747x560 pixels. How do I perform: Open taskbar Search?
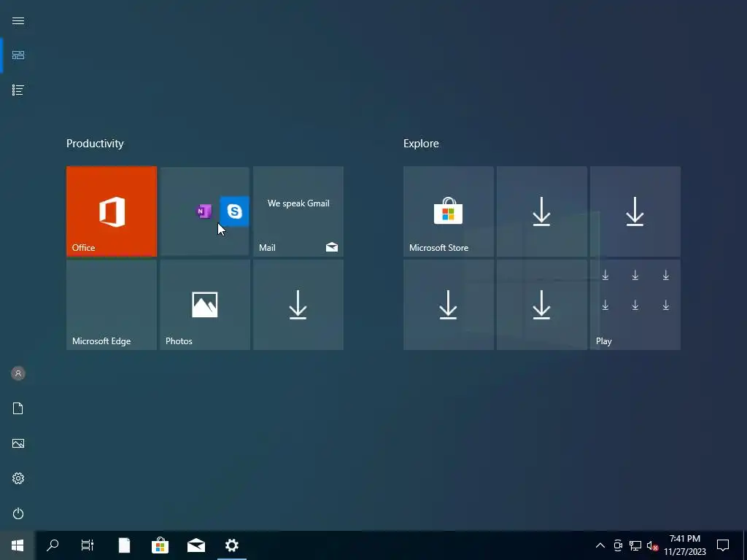tap(53, 545)
